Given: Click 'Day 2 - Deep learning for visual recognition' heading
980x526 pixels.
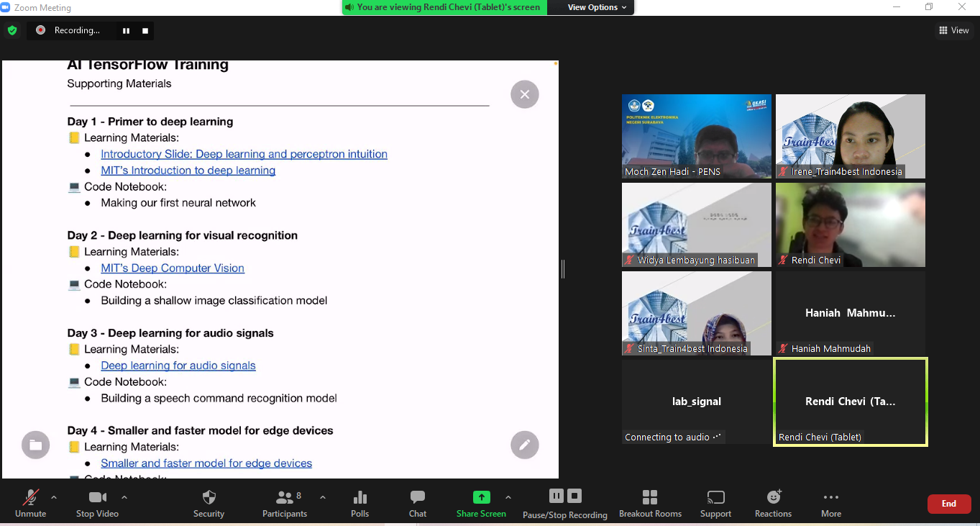Looking at the screenshot, I should pos(182,235).
